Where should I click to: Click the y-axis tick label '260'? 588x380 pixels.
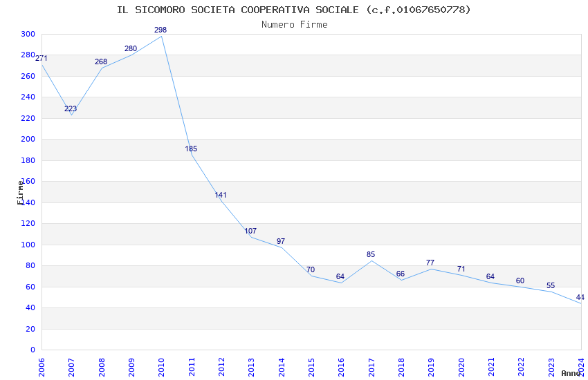tap(28, 77)
